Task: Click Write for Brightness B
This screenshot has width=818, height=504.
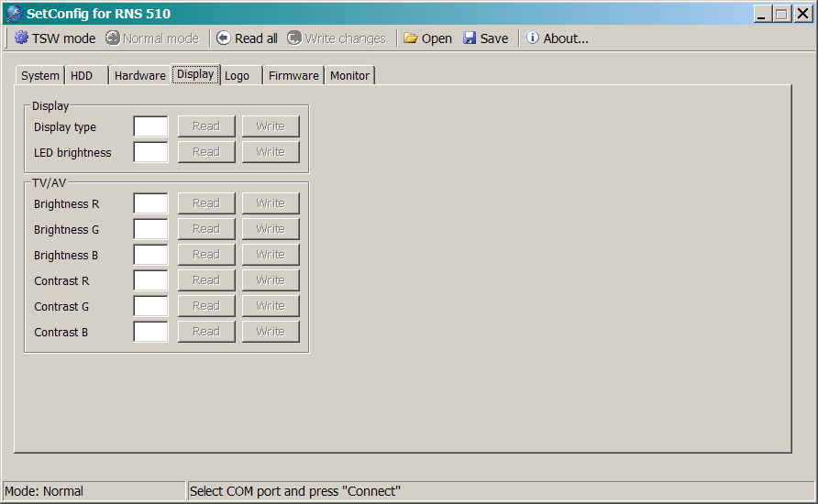Action: [271, 255]
